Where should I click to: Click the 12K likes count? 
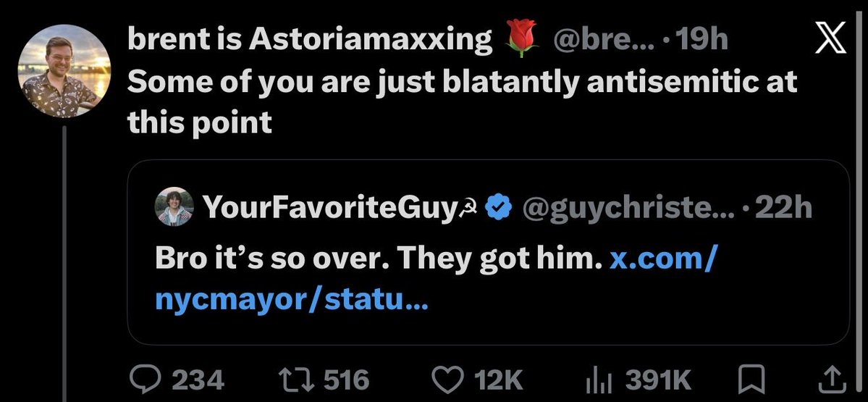pos(500,380)
